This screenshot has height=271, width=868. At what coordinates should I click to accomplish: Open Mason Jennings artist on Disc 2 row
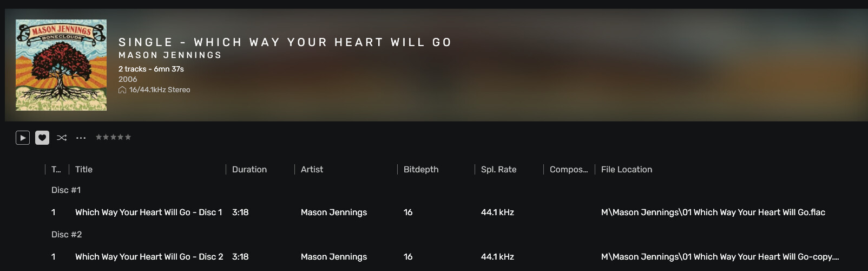[x=334, y=257]
